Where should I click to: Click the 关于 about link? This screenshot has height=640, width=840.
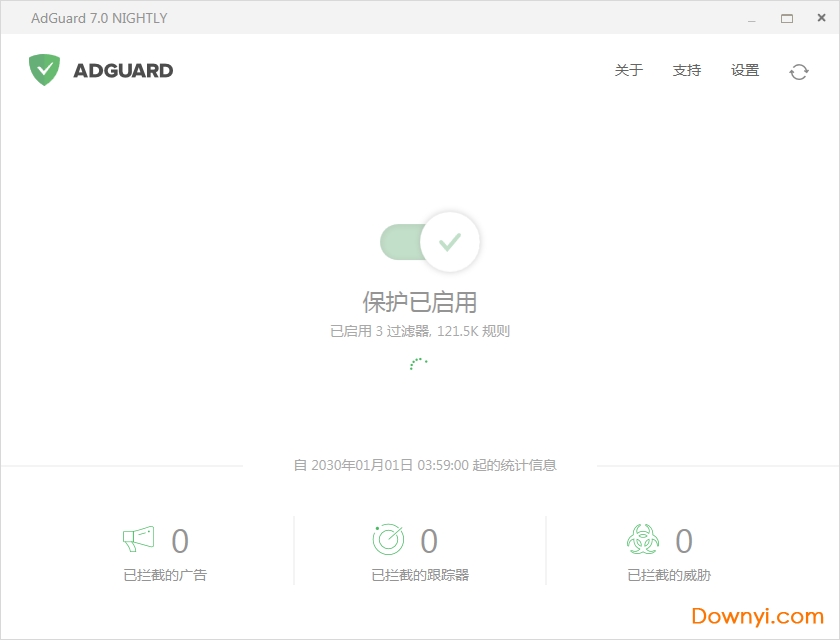coord(629,71)
